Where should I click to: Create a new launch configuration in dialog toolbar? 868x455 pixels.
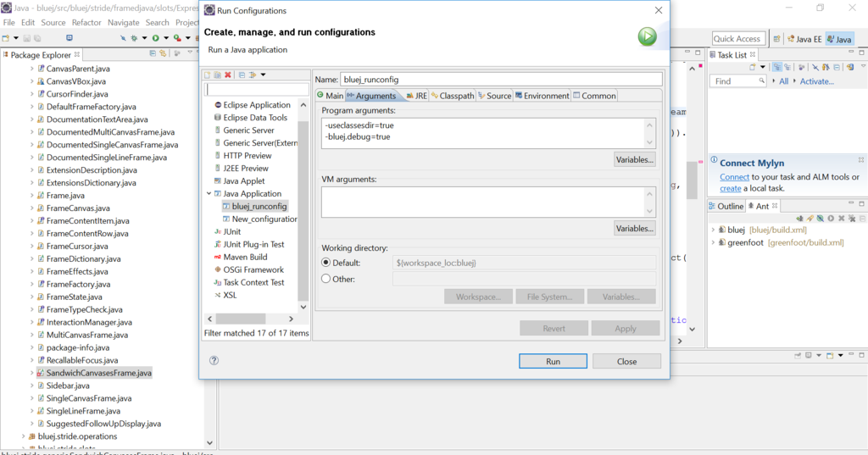point(207,75)
